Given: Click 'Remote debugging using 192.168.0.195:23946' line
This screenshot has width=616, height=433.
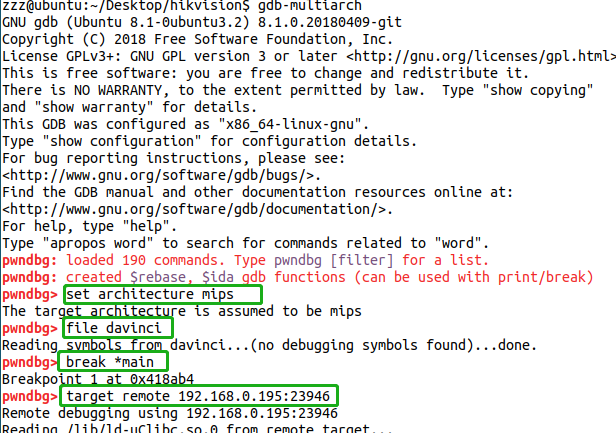Looking at the screenshot, I should pos(170,413).
